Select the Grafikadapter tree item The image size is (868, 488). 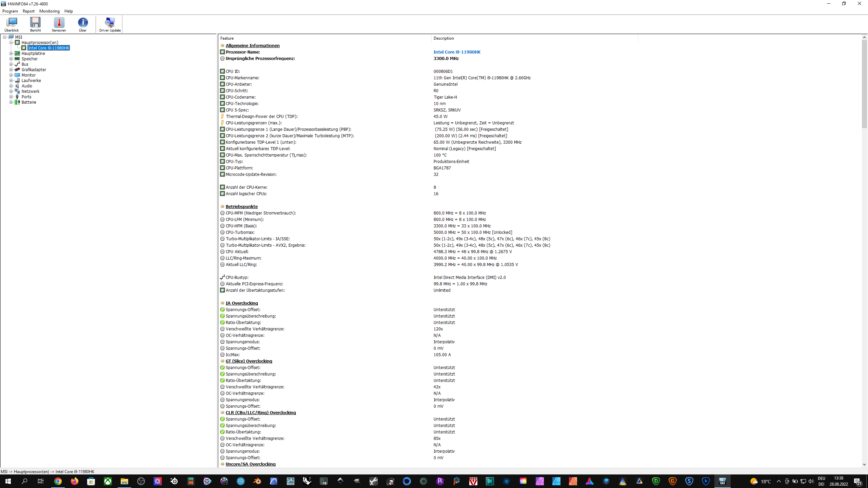tap(34, 70)
